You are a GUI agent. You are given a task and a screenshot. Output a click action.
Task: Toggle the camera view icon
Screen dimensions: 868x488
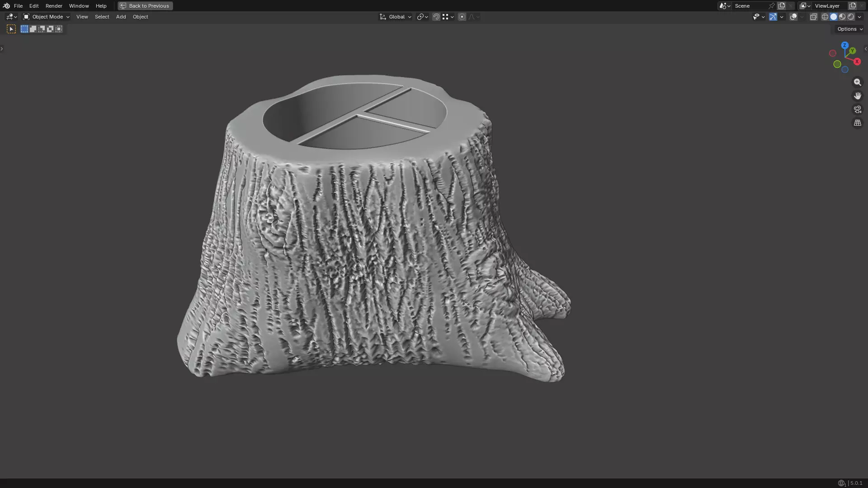pyautogui.click(x=857, y=109)
